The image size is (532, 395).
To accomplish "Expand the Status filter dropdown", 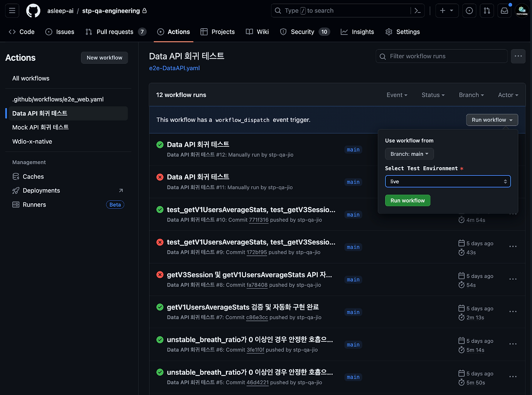I will [x=433, y=95].
